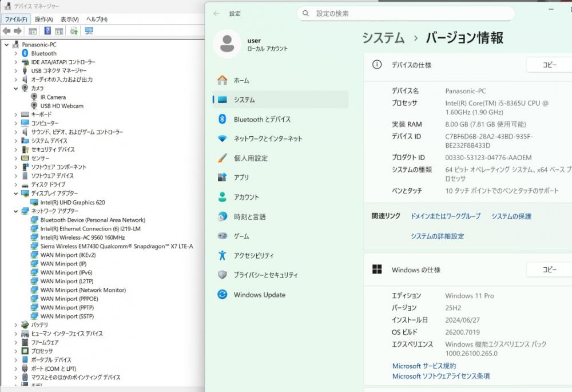
Task: Copy device specifications with コピー button
Action: point(549,65)
